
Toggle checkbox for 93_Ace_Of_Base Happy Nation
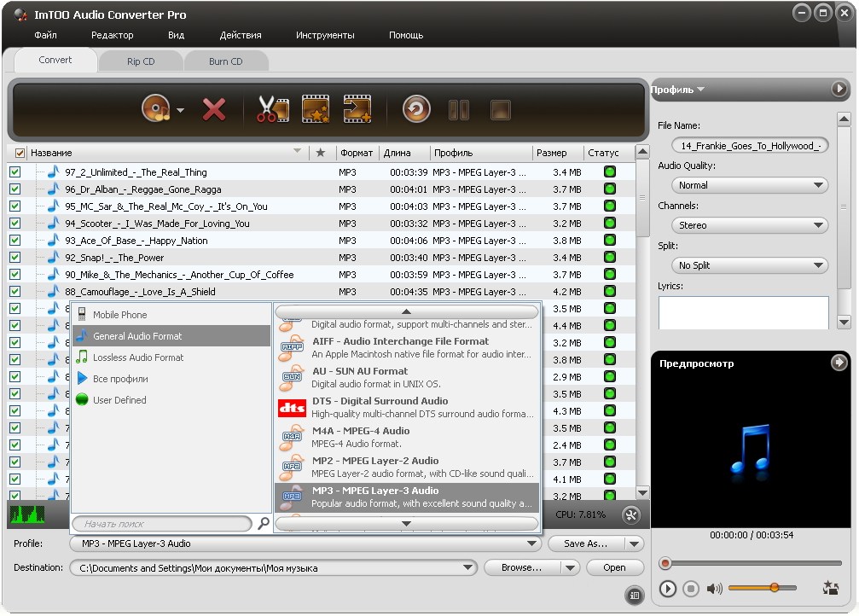pyautogui.click(x=15, y=241)
